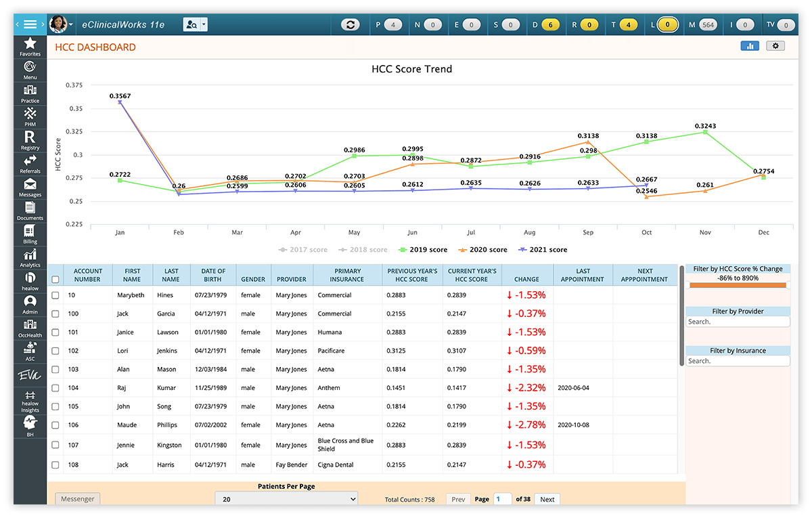
Task: Open the Favorites star in sidebar
Action: click(x=30, y=43)
